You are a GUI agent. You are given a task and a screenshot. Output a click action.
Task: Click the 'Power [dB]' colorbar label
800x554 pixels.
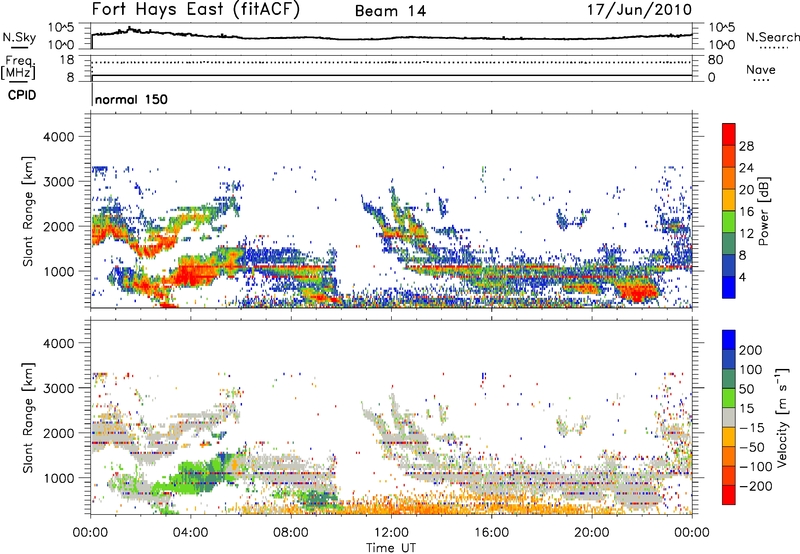point(763,211)
